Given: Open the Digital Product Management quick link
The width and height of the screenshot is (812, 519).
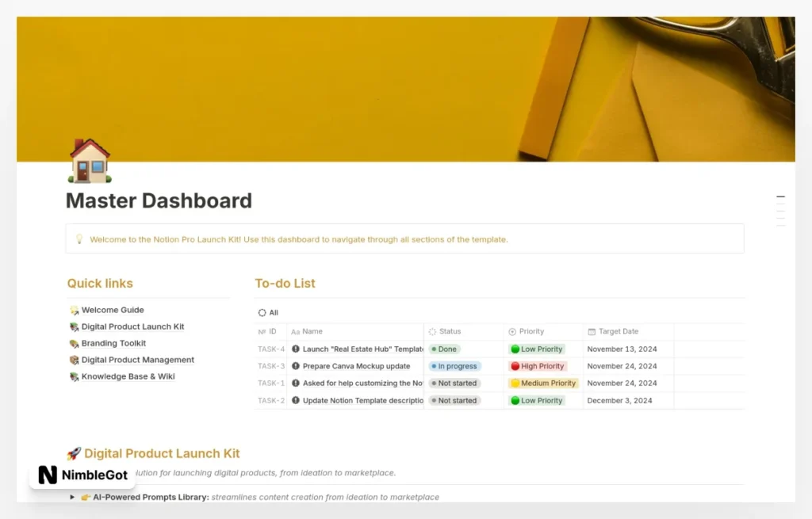Looking at the screenshot, I should [x=138, y=360].
